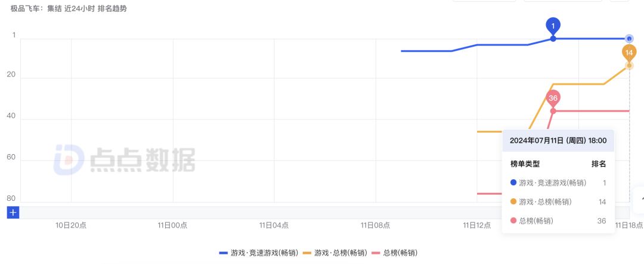This screenshot has height=264, width=644.
Task: Click the chart title 极品飞车：集结 排名趋势
Action: tap(68, 9)
